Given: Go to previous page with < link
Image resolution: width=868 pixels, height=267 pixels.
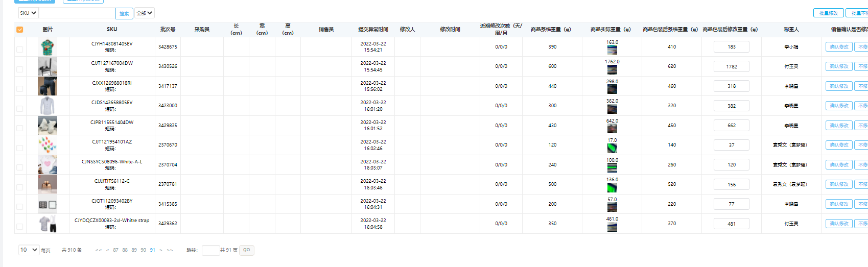Looking at the screenshot, I should click(x=107, y=250).
